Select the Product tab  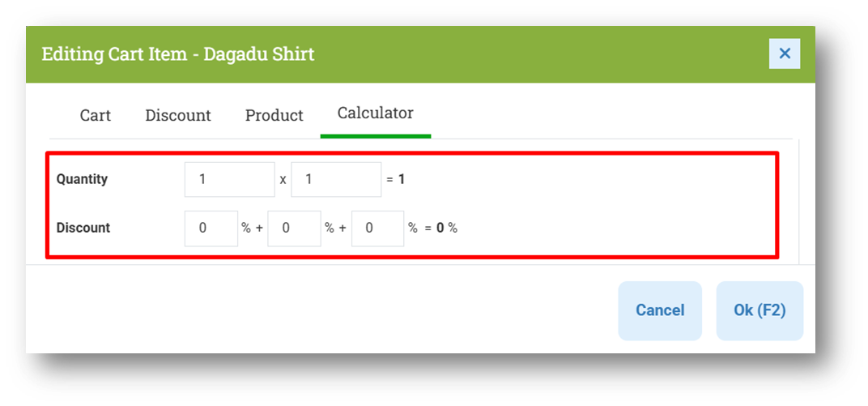pos(274,115)
